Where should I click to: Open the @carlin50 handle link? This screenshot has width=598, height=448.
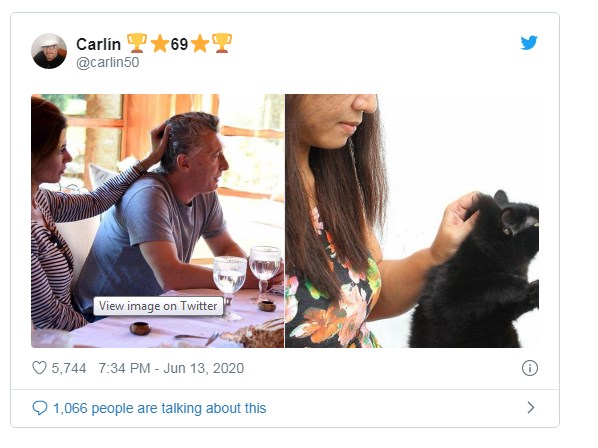click(108, 62)
